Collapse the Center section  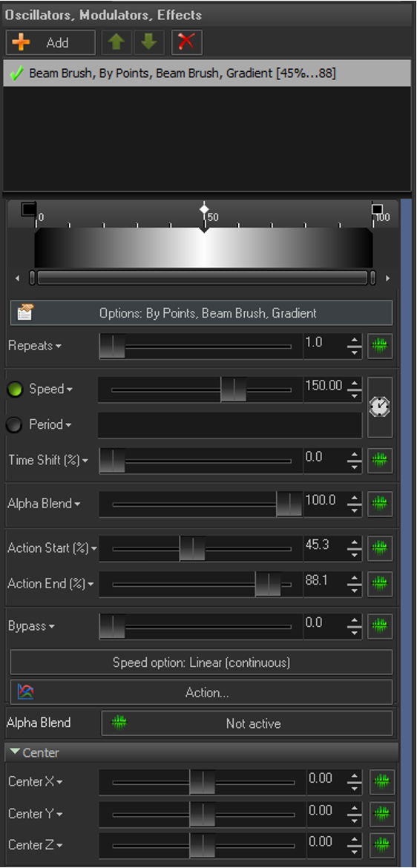coord(15,752)
